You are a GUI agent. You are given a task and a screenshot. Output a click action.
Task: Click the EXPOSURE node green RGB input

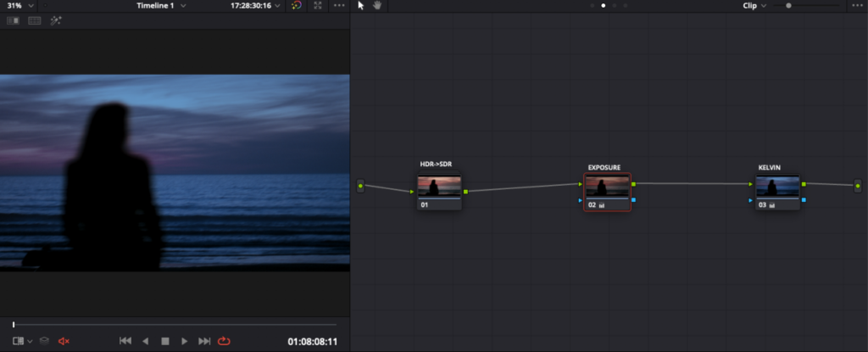pyautogui.click(x=580, y=184)
